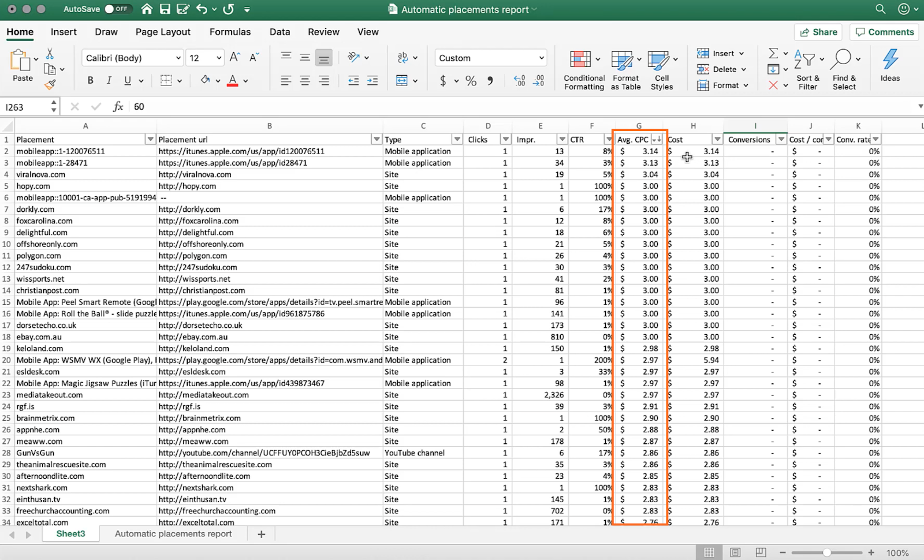The height and width of the screenshot is (560, 924).
Task: Toggle right text alignment
Action: click(x=324, y=81)
